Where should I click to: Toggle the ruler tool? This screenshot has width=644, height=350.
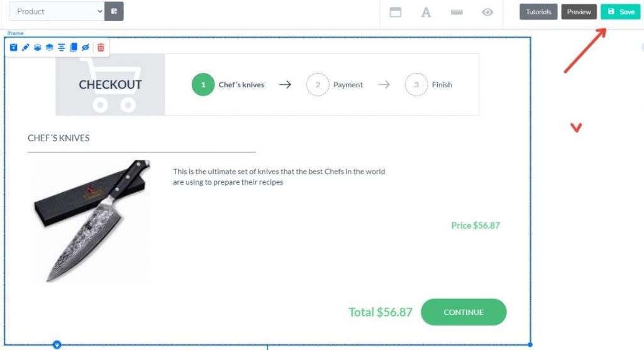coord(457,13)
